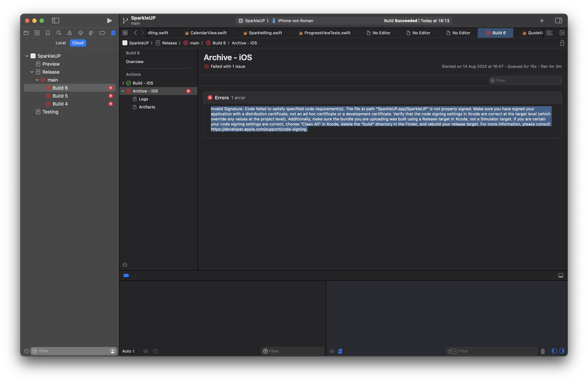Collapse the Archive - iOS action

(x=123, y=91)
